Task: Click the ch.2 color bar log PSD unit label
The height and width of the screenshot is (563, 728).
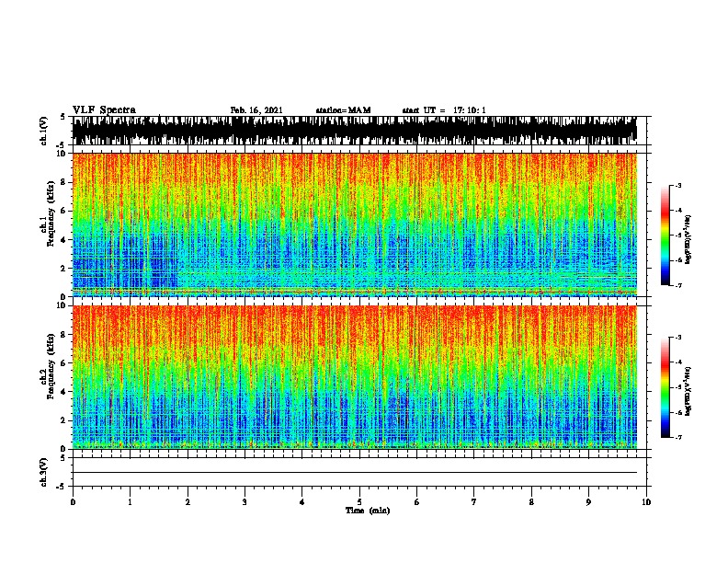Action: pos(688,391)
